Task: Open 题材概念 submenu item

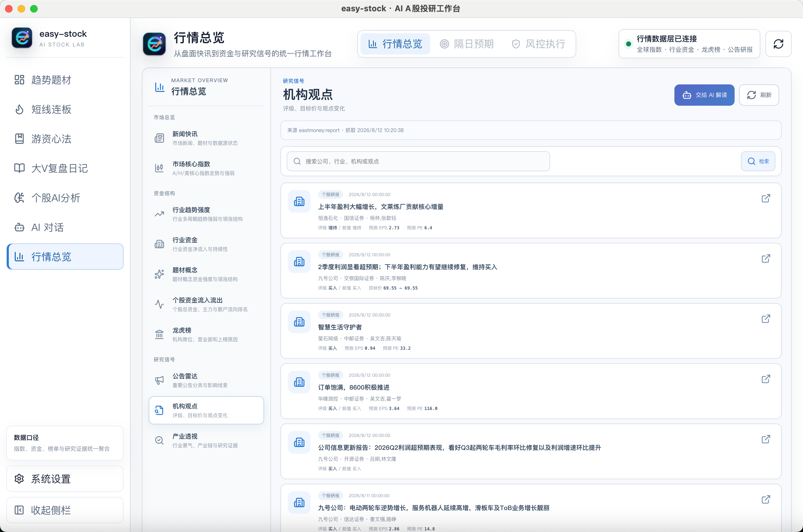Action: pyautogui.click(x=206, y=274)
